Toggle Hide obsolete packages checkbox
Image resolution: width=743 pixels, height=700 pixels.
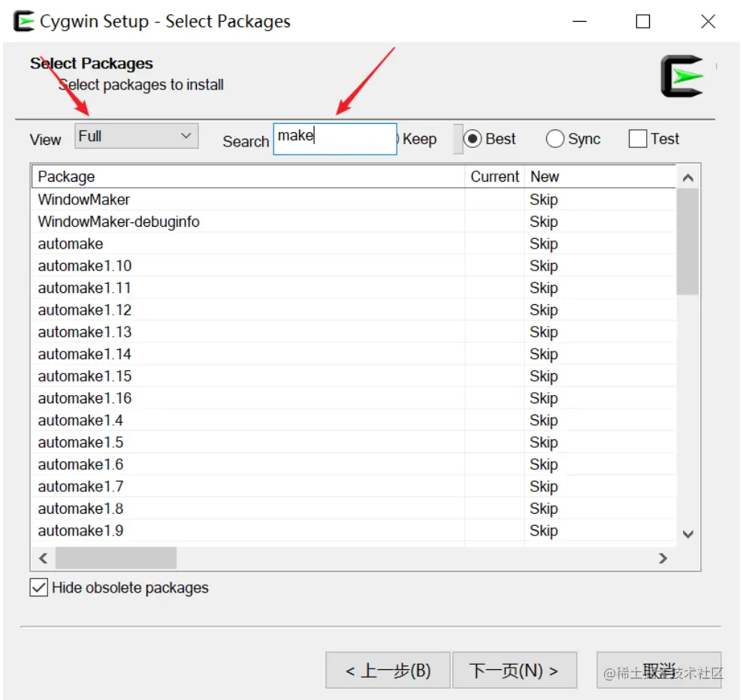(38, 587)
